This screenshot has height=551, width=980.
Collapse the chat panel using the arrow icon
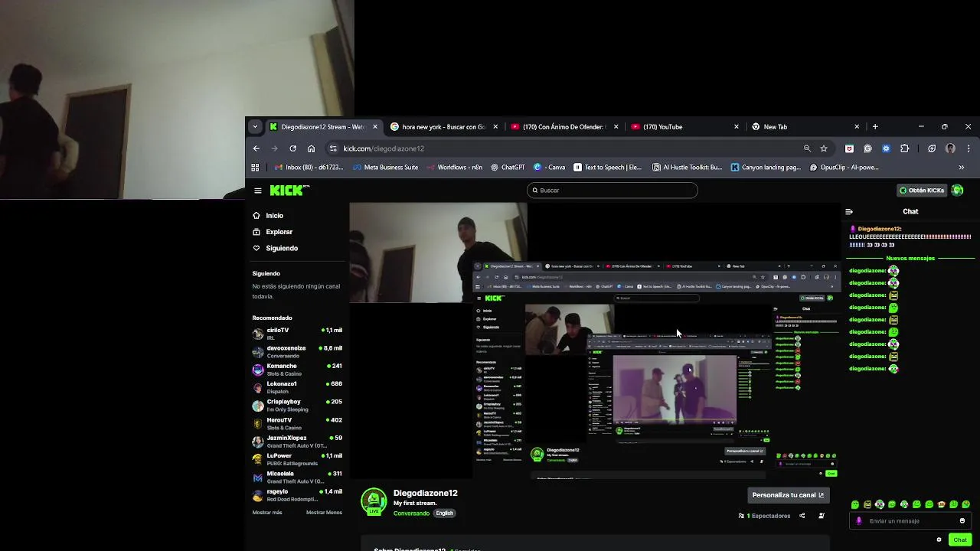(x=849, y=212)
